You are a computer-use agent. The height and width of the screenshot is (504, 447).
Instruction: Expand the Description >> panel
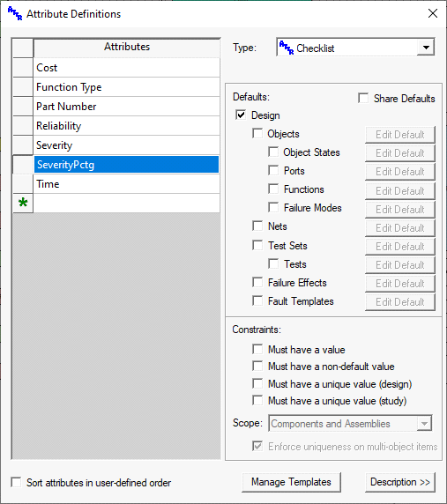point(400,482)
